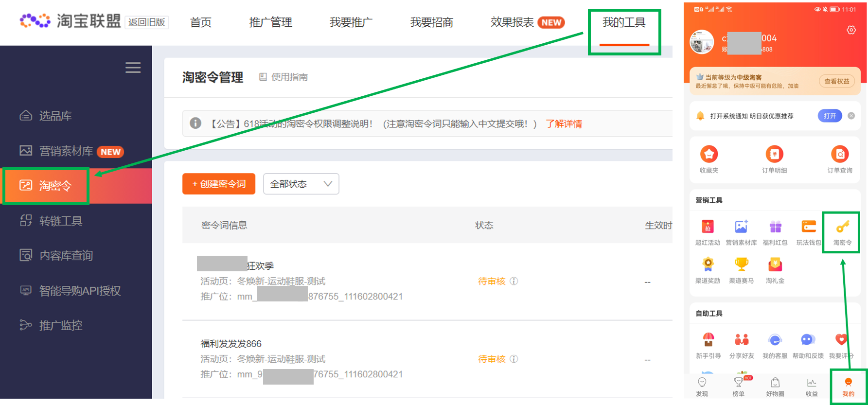Click the 内容库查询 search icon
868x405 pixels.
point(26,255)
